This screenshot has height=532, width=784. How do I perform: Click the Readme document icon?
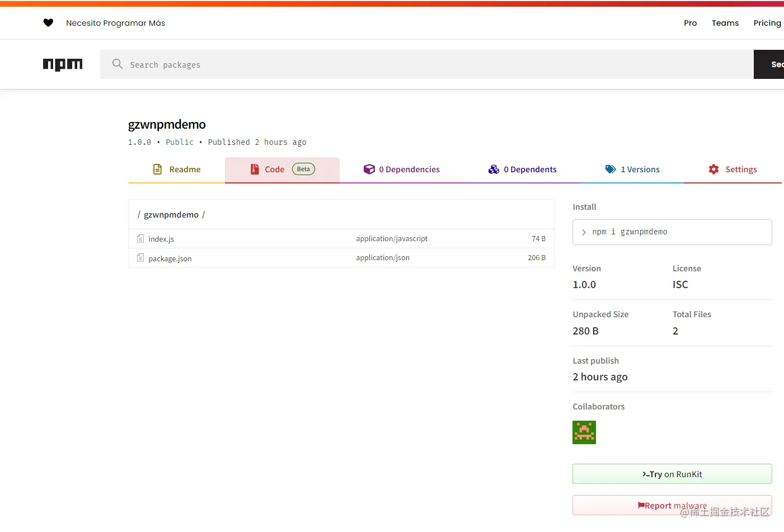158,170
